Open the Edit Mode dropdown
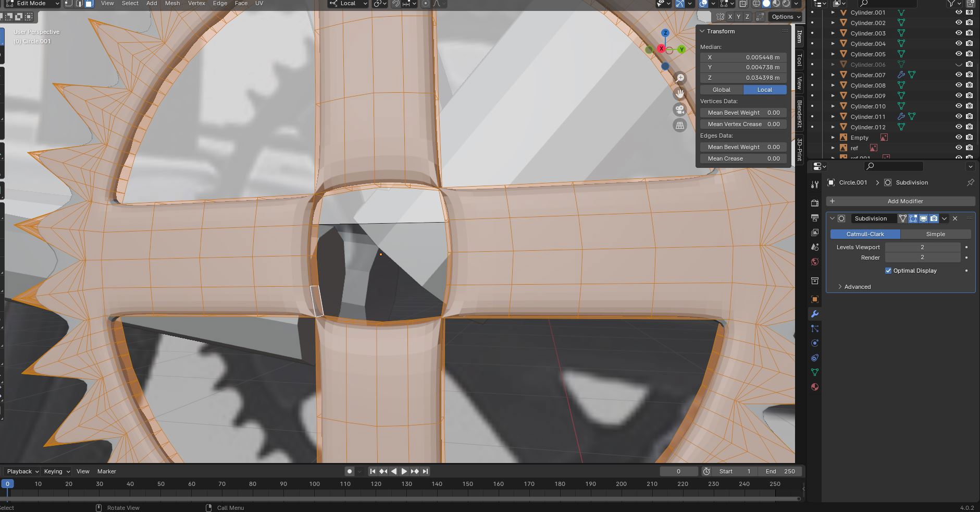The width and height of the screenshot is (980, 512). tap(33, 3)
